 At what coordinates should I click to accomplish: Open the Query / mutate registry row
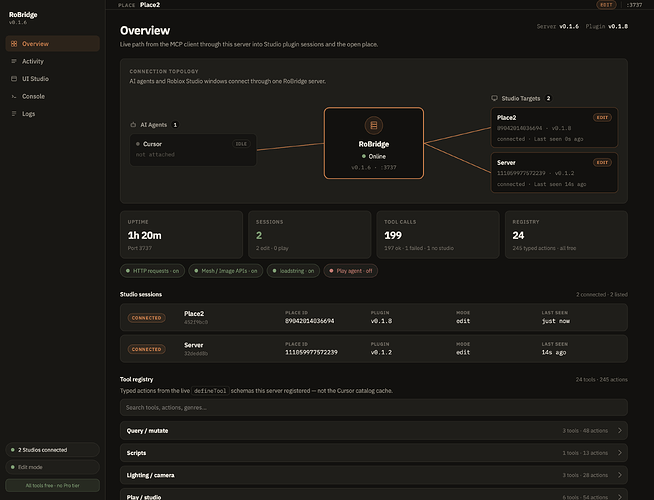(374, 431)
